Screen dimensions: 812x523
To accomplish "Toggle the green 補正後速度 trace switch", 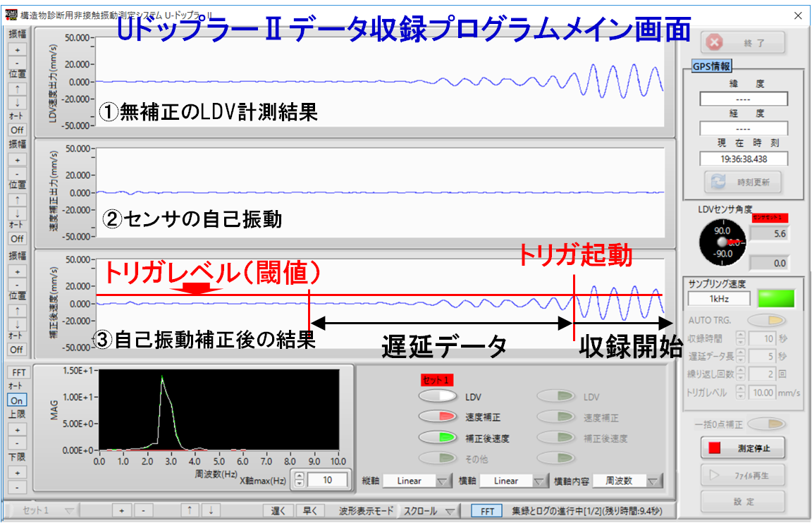I will point(438,438).
